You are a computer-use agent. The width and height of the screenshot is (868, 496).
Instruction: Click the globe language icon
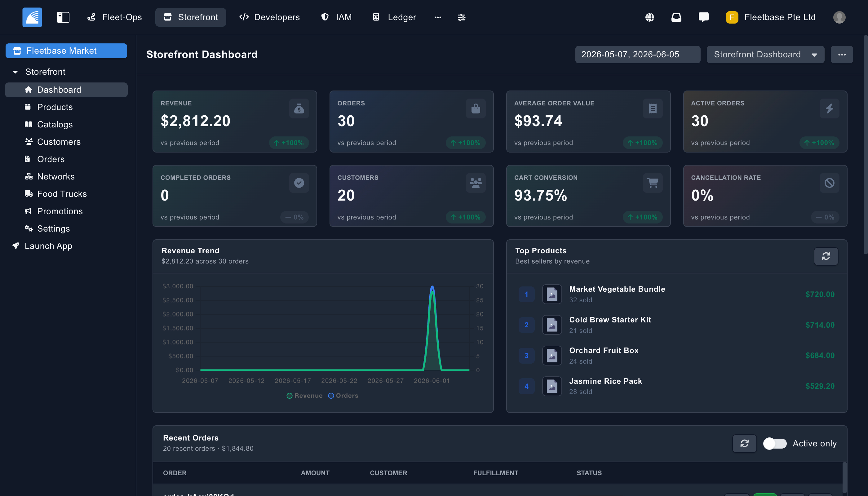[x=650, y=17]
